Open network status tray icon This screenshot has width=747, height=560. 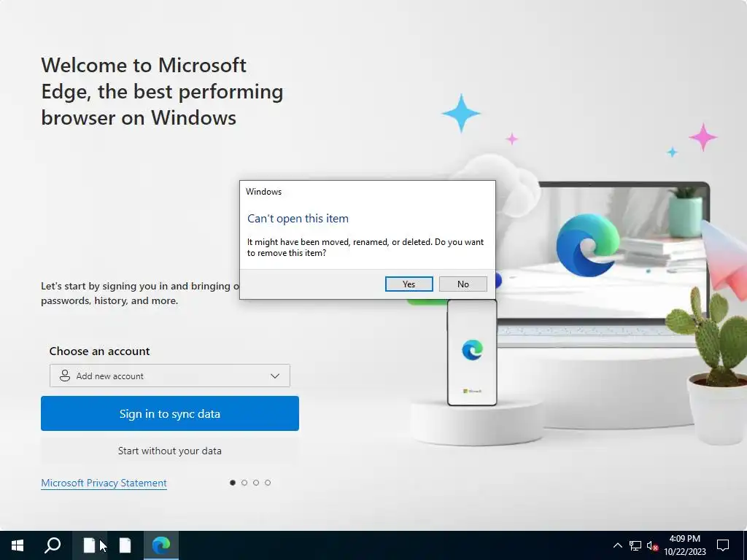point(635,545)
